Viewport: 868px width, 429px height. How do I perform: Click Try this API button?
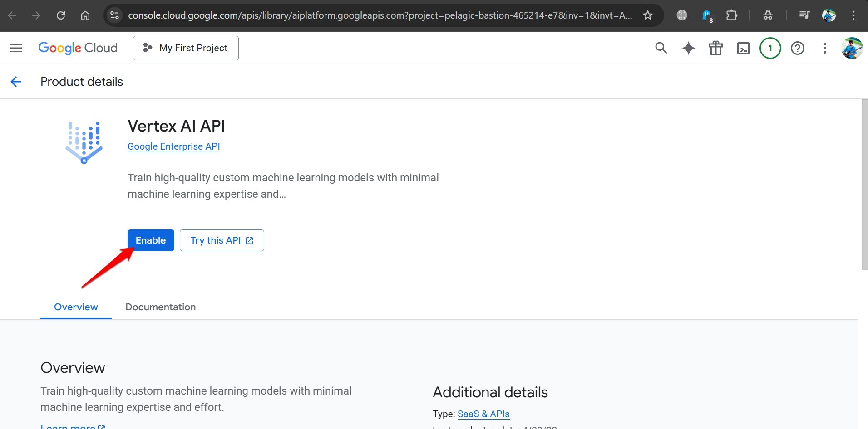point(222,240)
